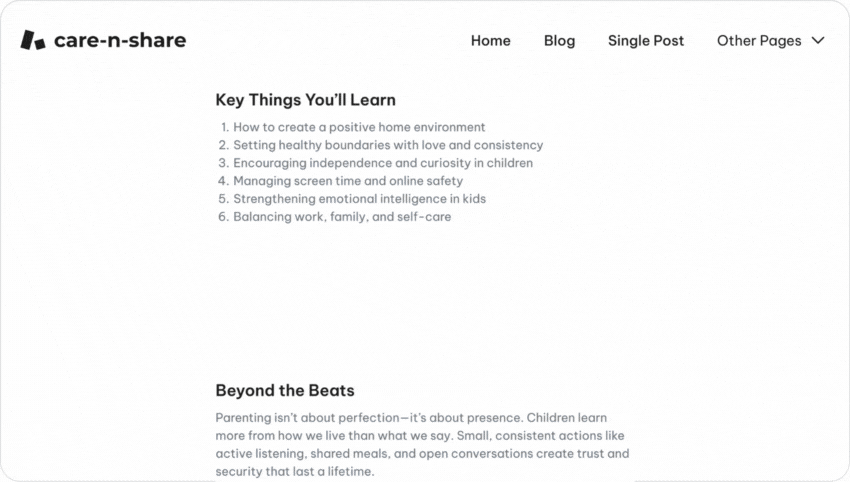Open the Other Pages dropdown menu
Image resolution: width=850 pixels, height=482 pixels.
pyautogui.click(x=759, y=41)
